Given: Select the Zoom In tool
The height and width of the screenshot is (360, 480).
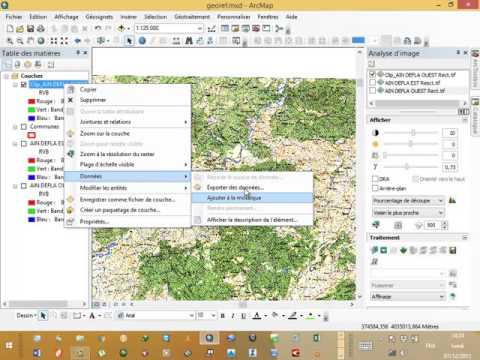Looking at the screenshot, I should pos(10,41).
